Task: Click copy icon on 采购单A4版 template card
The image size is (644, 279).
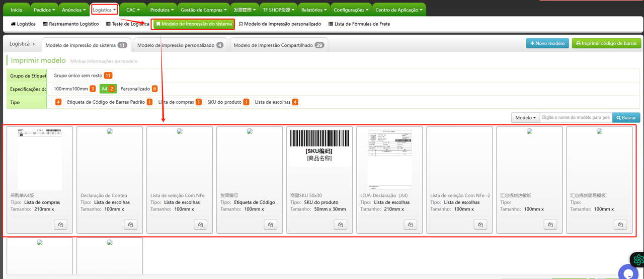Action: [x=60, y=225]
